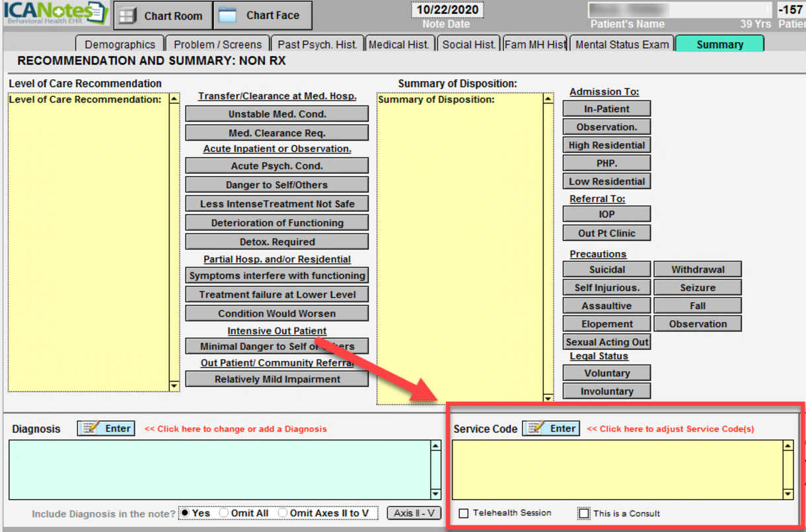Set legal status to Involuntary
The image size is (806, 532).
[606, 391]
